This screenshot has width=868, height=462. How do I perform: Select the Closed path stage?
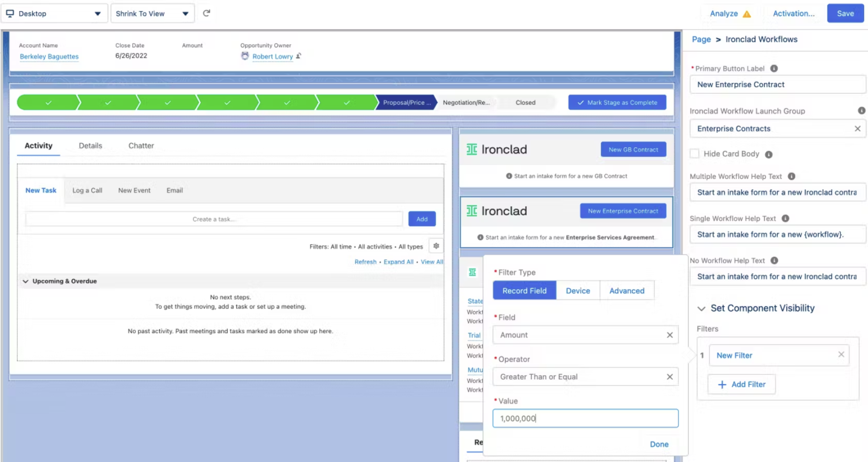525,103
